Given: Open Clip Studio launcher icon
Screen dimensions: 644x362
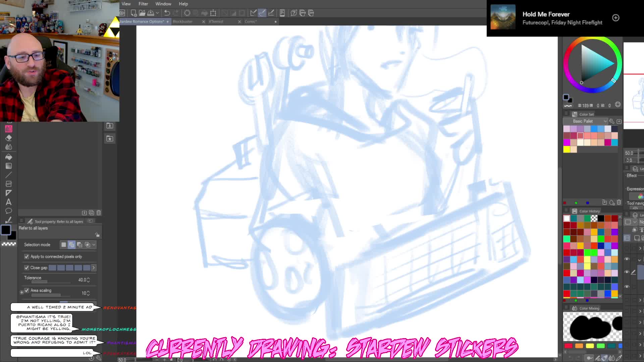Looking at the screenshot, I should pos(122,13).
